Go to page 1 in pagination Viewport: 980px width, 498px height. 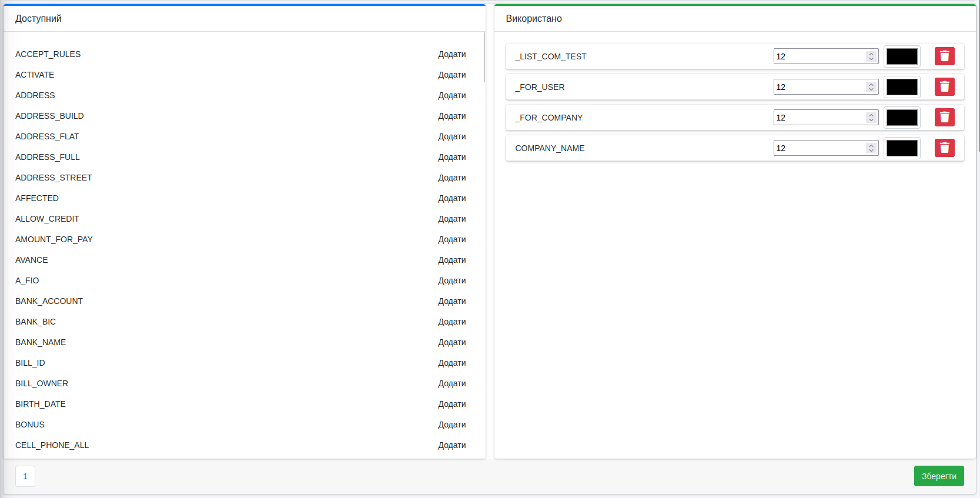pos(25,476)
